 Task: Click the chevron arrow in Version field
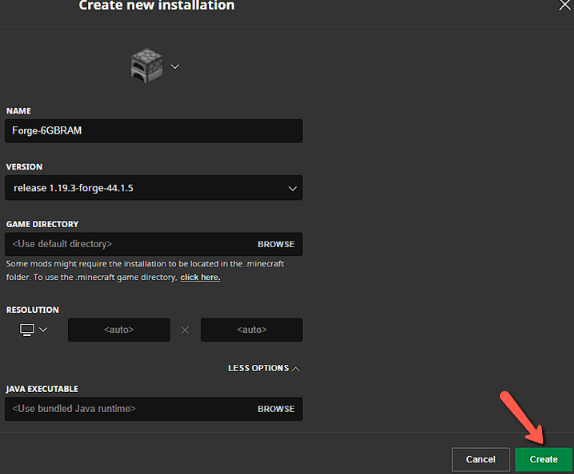[x=292, y=189]
